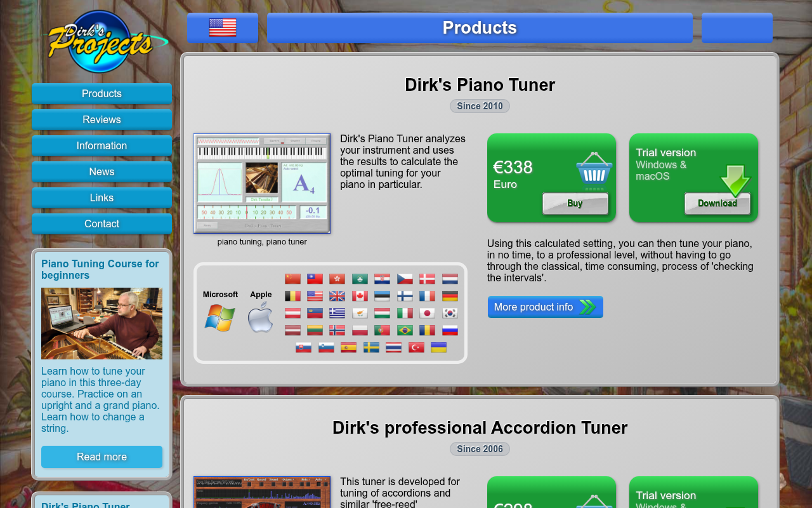Select the Italy flag icon
812x508 pixels.
pyautogui.click(x=405, y=313)
